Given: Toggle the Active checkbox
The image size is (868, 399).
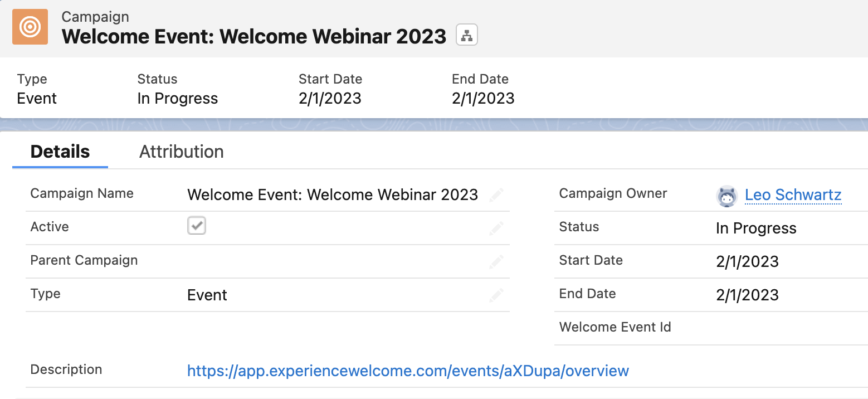Looking at the screenshot, I should point(197,226).
